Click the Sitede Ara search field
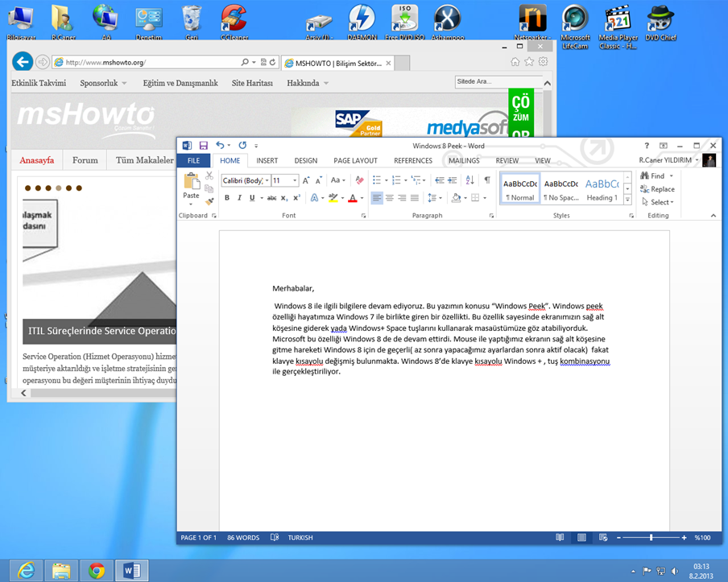This screenshot has width=728, height=582. (x=499, y=81)
